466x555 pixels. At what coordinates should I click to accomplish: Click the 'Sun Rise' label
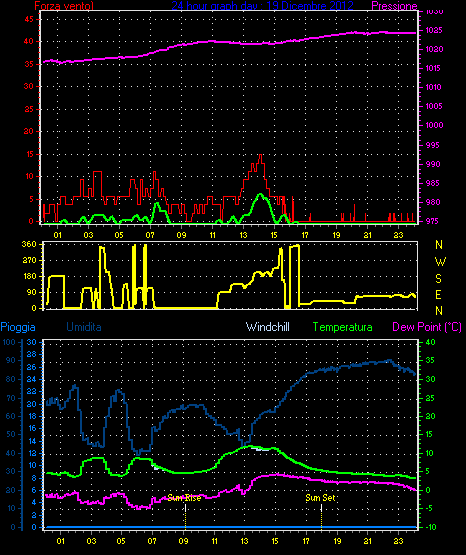point(184,498)
